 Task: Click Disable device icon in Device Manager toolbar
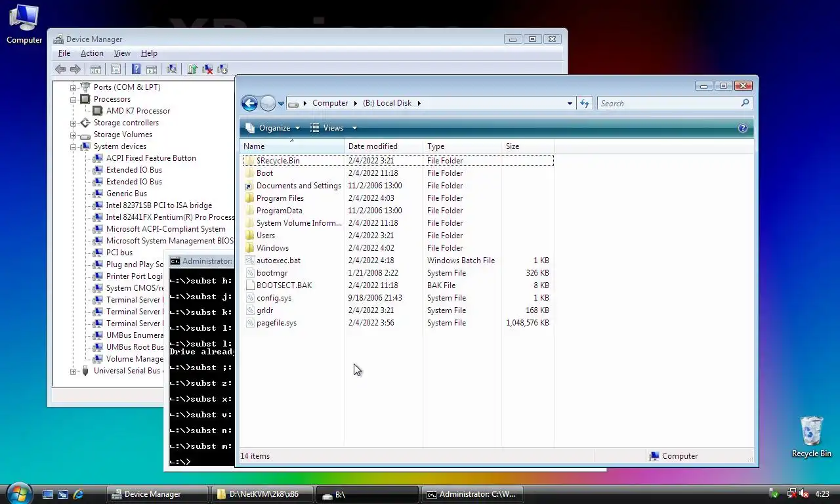pos(222,69)
